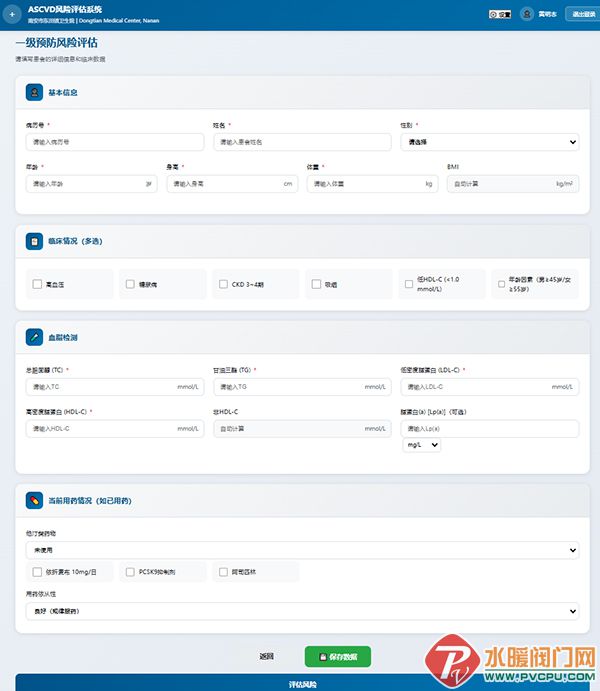Expand the 他汀类药物 dropdown
The height and width of the screenshot is (691, 600).
tap(302, 550)
